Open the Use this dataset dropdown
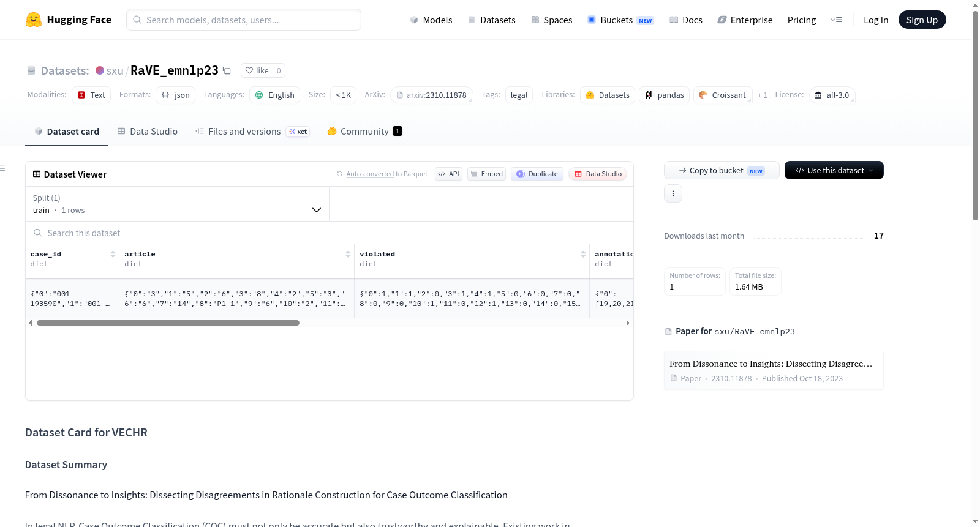 (834, 170)
